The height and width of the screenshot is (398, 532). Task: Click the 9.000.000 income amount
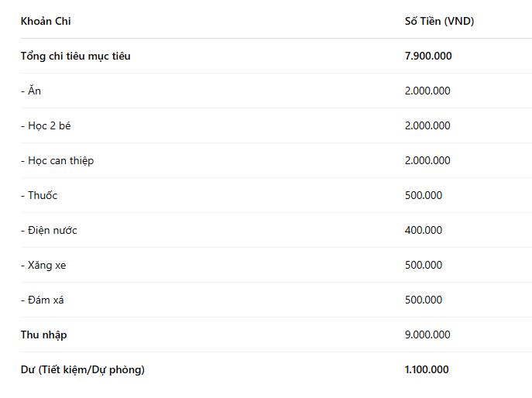(x=427, y=335)
